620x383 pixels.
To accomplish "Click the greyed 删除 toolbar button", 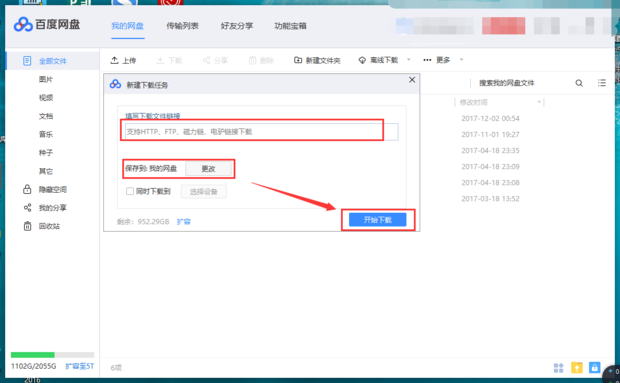I will pyautogui.click(x=261, y=60).
